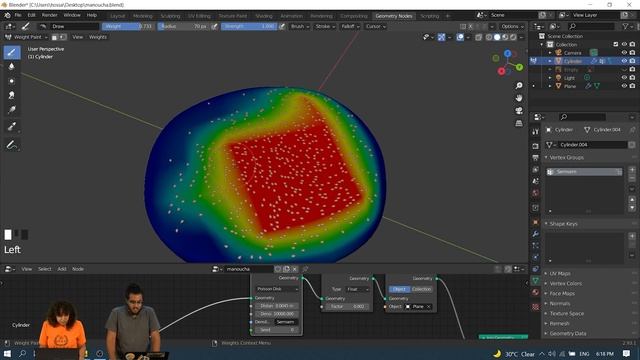Open the Brush dropdown

pos(300,26)
